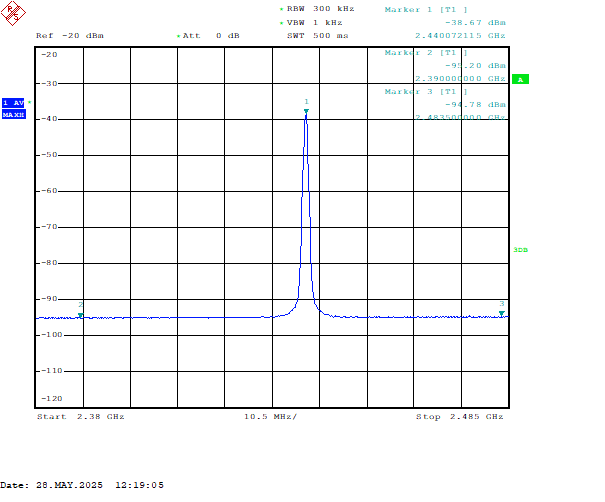The width and height of the screenshot is (605, 502).
Task: Click the 2.390000000 GHz marker frequency
Action: [x=460, y=79]
